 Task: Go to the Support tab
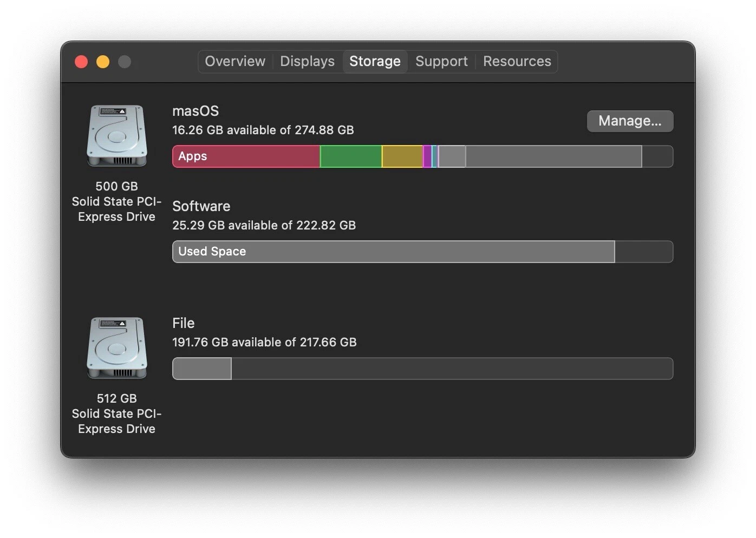[441, 61]
